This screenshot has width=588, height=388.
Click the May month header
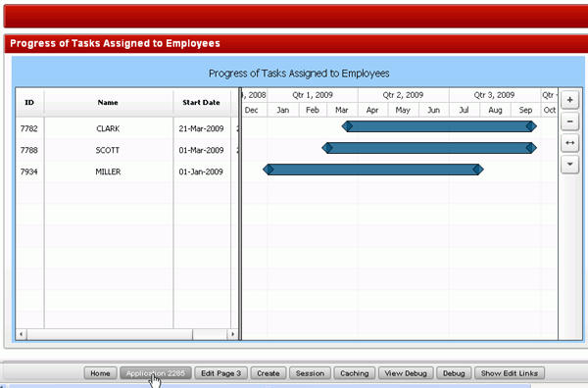(x=403, y=110)
